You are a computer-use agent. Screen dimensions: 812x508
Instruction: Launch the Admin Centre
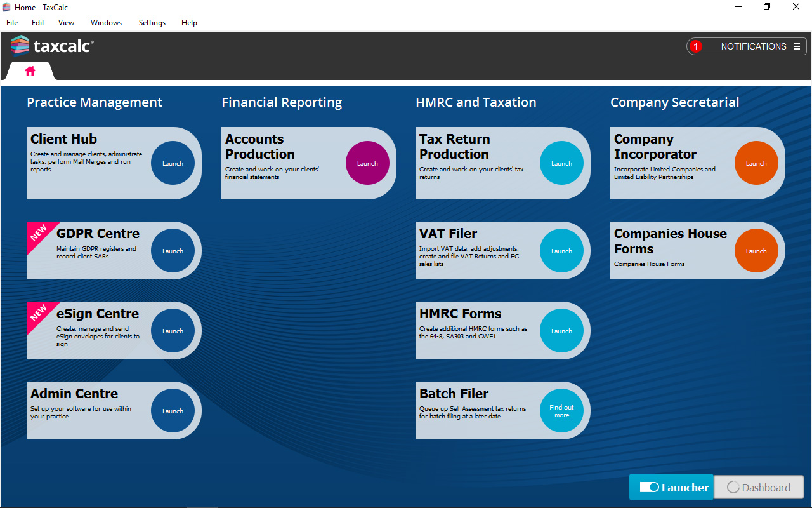(x=173, y=411)
